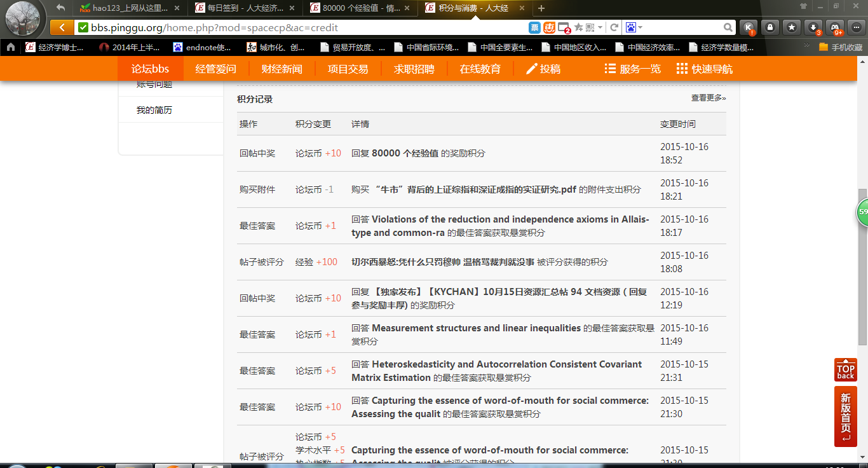Open the 论坛bbs navigation item
868x468 pixels.
[x=151, y=69]
